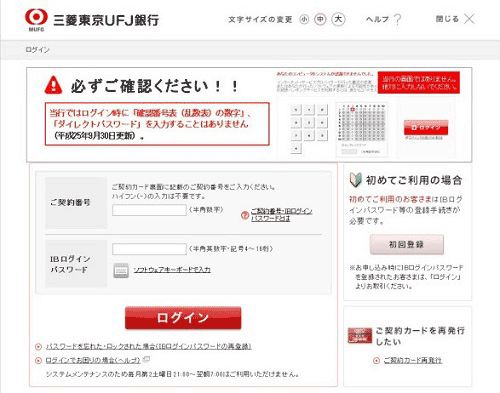Click the bullet icon beside the password reset link
Screen dimensions: 500x393
(x=38, y=347)
